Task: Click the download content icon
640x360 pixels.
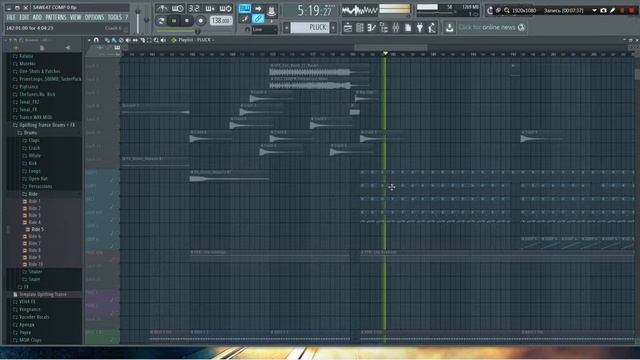Action: tap(449, 27)
